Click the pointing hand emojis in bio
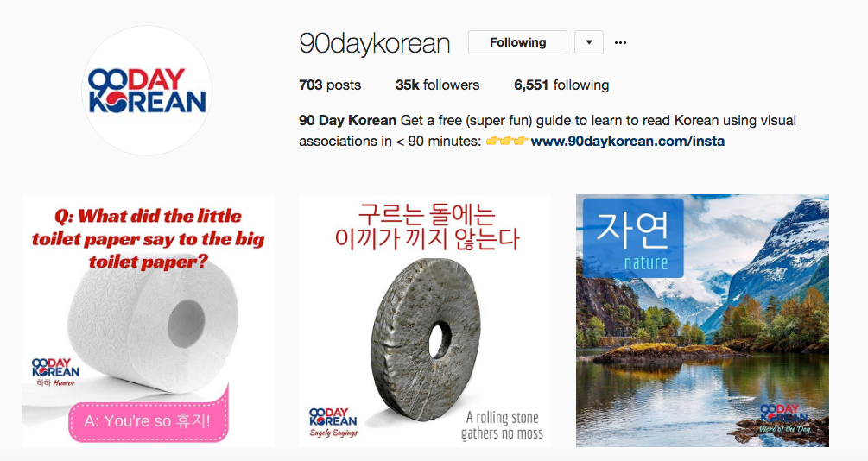 click(x=506, y=141)
